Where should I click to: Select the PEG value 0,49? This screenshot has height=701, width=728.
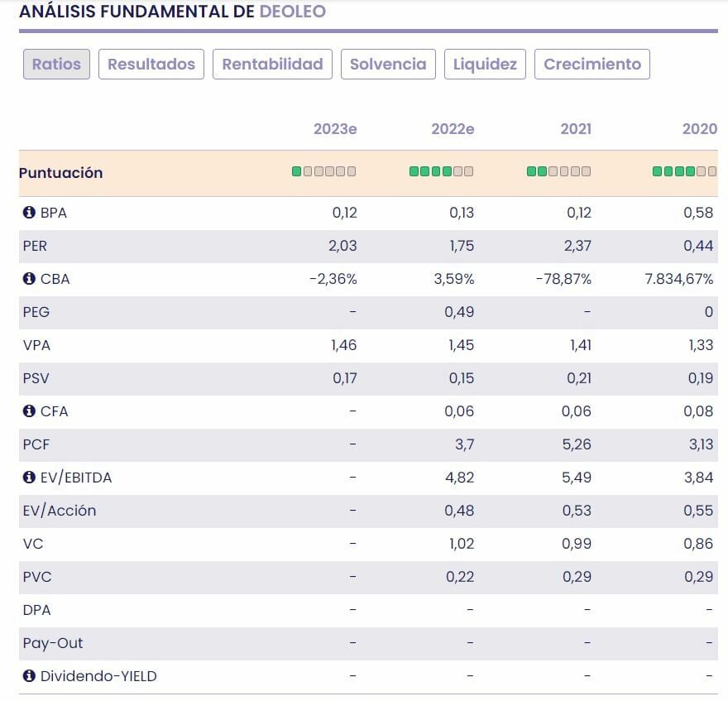tap(459, 312)
